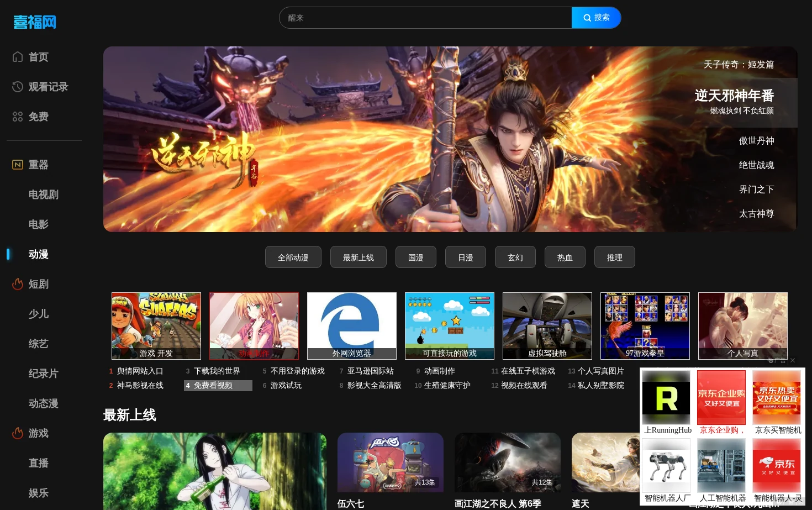This screenshot has width=812, height=510.
Task: Click the 不用登录的游戏 link
Action: [x=298, y=371]
